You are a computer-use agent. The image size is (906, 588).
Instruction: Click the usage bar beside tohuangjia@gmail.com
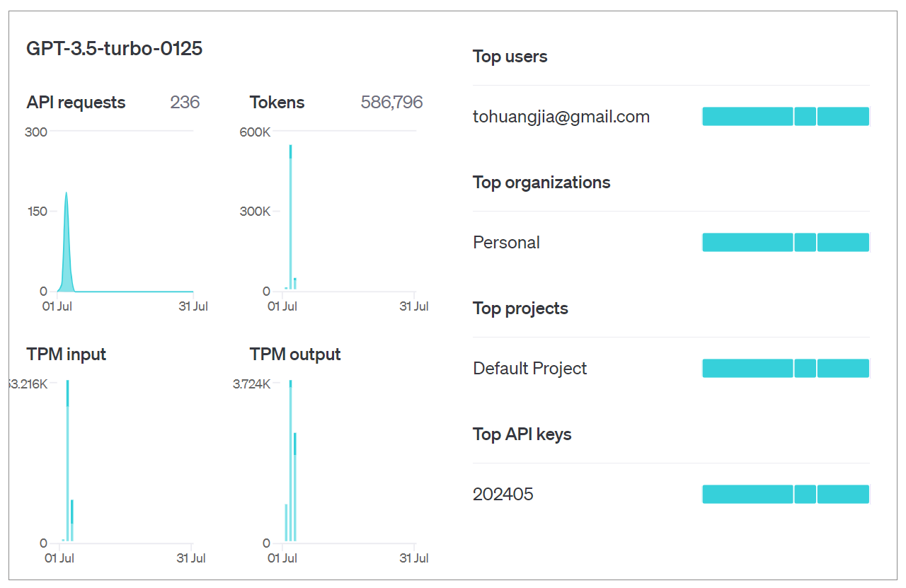pyautogui.click(x=785, y=117)
